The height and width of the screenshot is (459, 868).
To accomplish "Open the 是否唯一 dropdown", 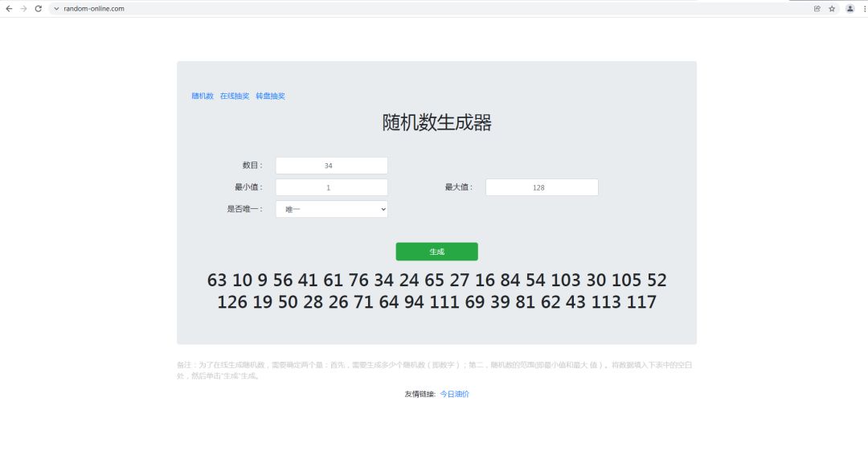I will click(x=332, y=209).
